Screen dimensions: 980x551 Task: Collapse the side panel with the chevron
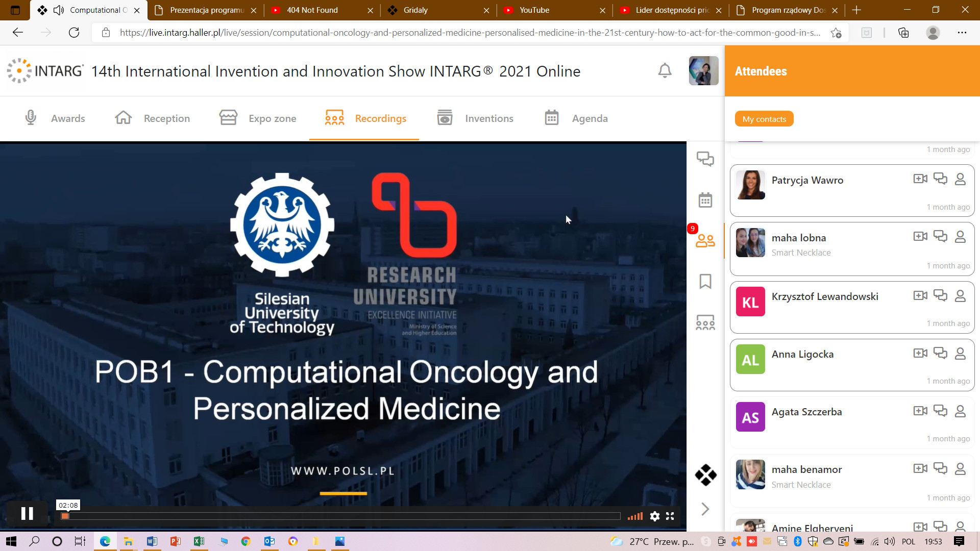(705, 509)
